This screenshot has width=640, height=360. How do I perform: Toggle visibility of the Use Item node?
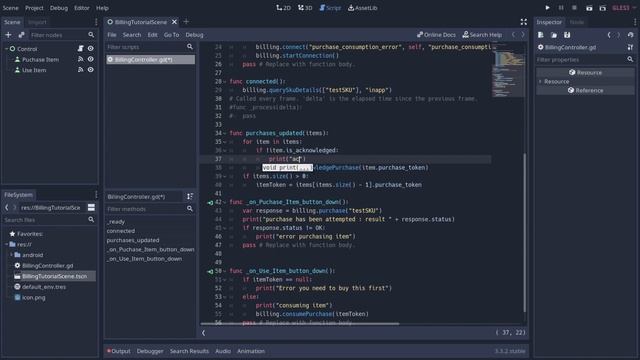91,70
